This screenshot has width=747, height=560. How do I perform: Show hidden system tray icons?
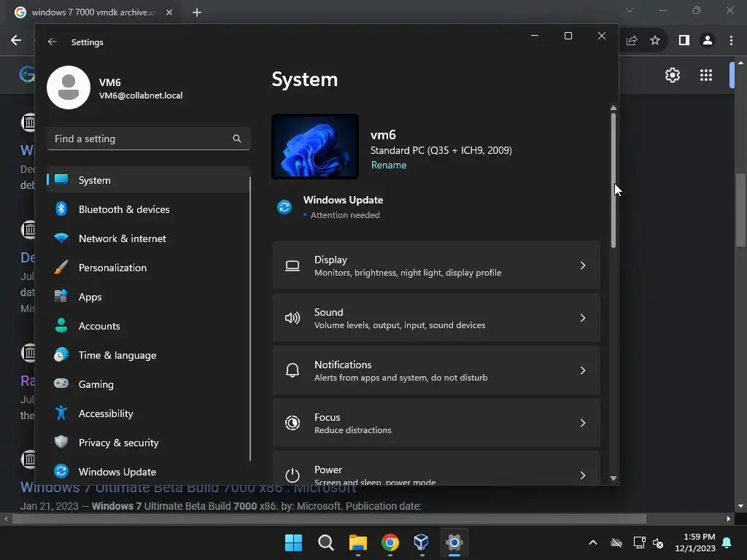point(592,542)
